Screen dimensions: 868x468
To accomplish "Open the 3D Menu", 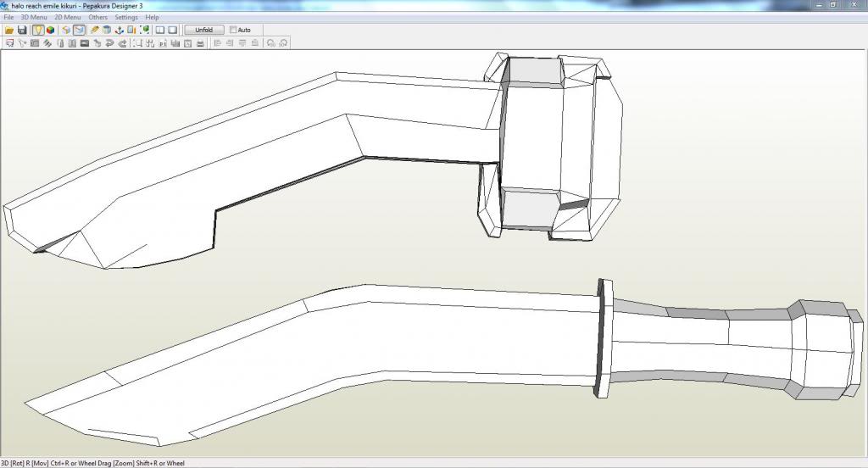I will click(x=34, y=17).
